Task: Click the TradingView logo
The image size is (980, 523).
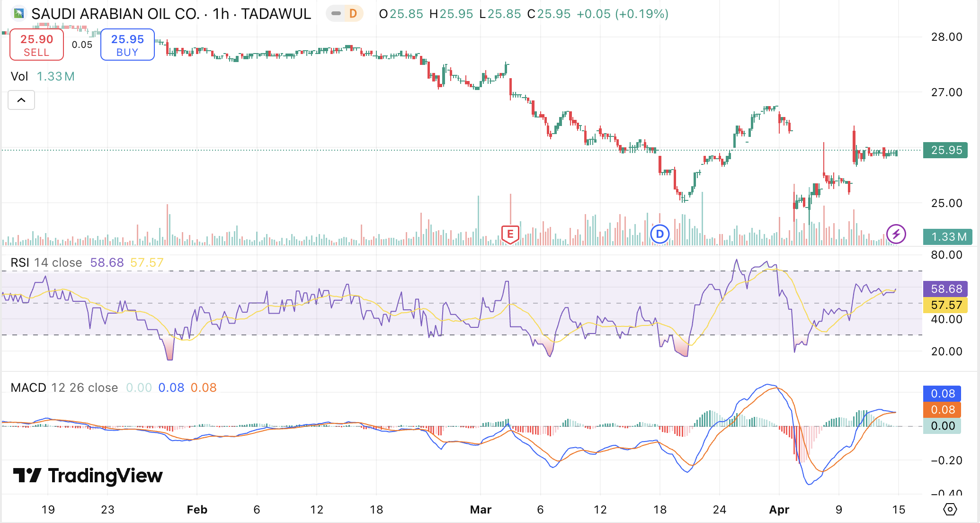Action: (88, 475)
